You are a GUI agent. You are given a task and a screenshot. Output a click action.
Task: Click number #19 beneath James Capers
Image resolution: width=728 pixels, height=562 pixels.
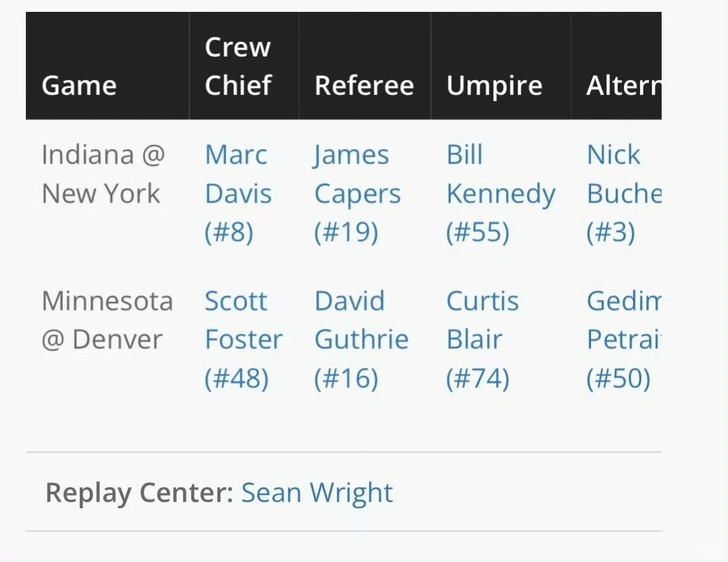click(x=347, y=232)
